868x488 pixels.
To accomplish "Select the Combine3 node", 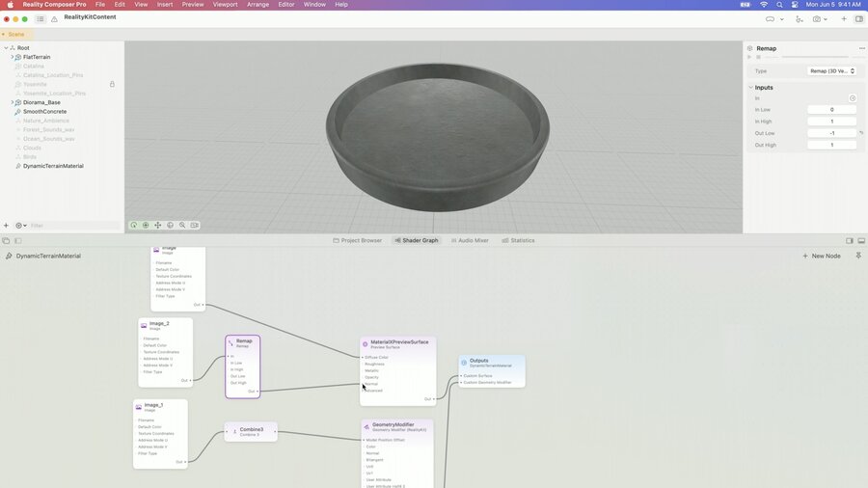I will click(x=251, y=431).
